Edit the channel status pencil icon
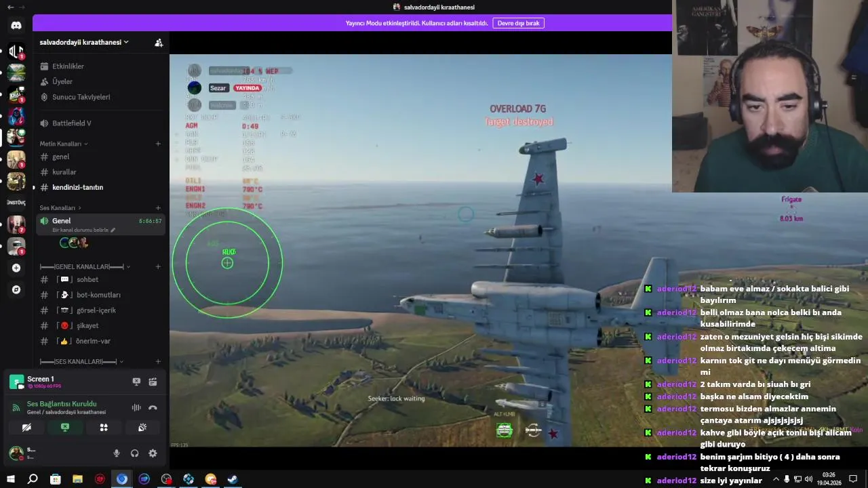Image resolution: width=868 pixels, height=488 pixels. tap(113, 230)
